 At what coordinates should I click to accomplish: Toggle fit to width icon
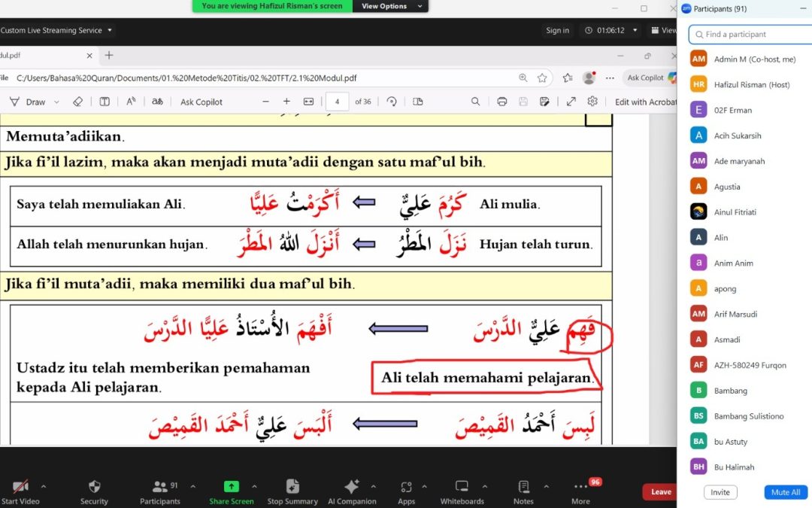[x=309, y=102]
